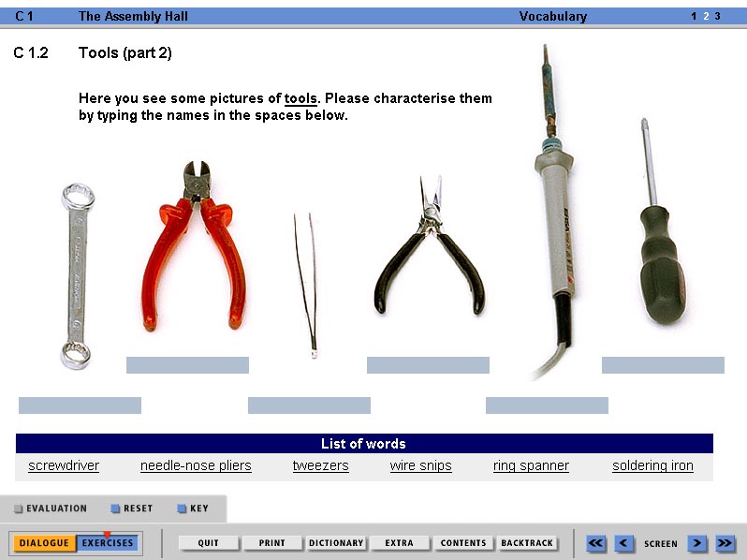
Task: Click the black-handled needle-nose pliers picture
Action: point(430,246)
